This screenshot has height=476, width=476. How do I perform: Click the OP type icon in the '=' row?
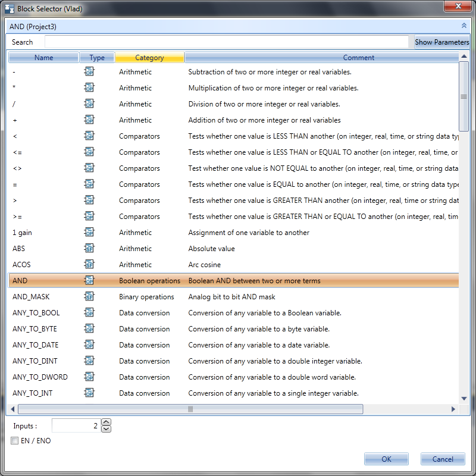point(89,184)
